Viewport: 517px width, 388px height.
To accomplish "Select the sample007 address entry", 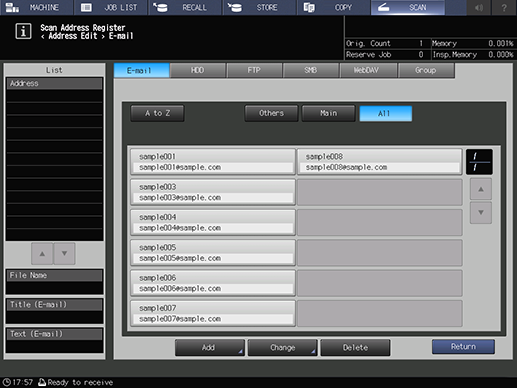I will (x=213, y=313).
